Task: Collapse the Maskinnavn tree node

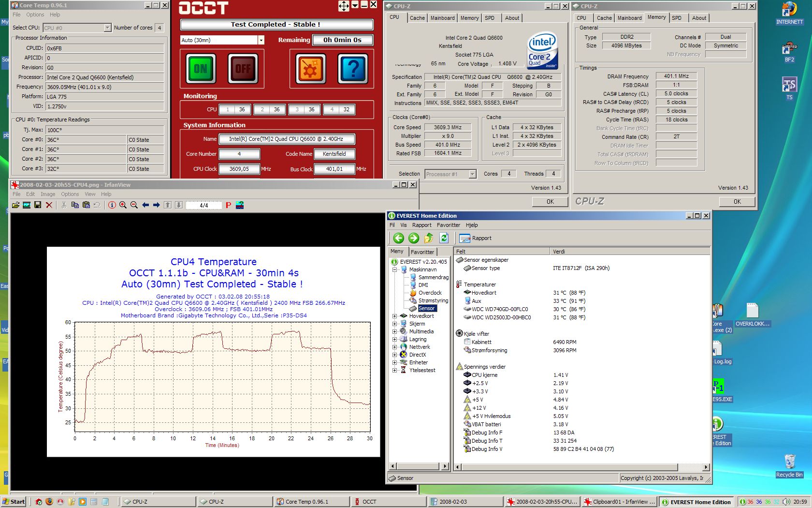Action: click(x=395, y=269)
